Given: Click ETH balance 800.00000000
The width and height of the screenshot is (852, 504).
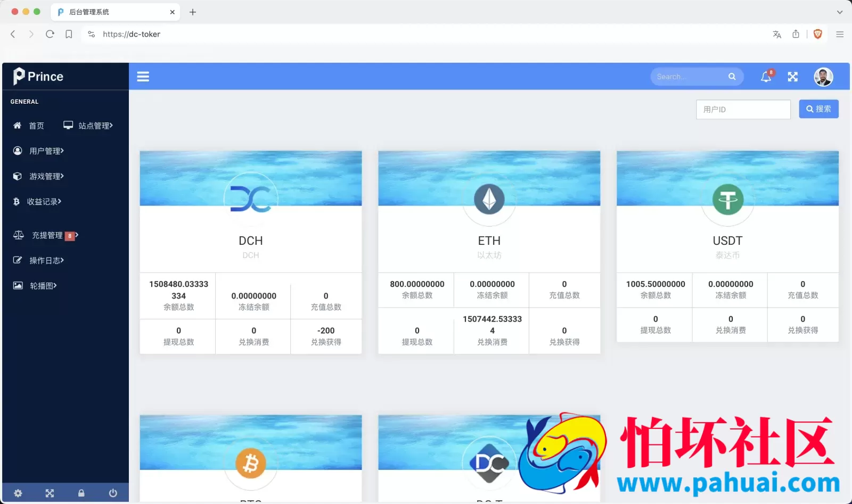Looking at the screenshot, I should (x=417, y=284).
